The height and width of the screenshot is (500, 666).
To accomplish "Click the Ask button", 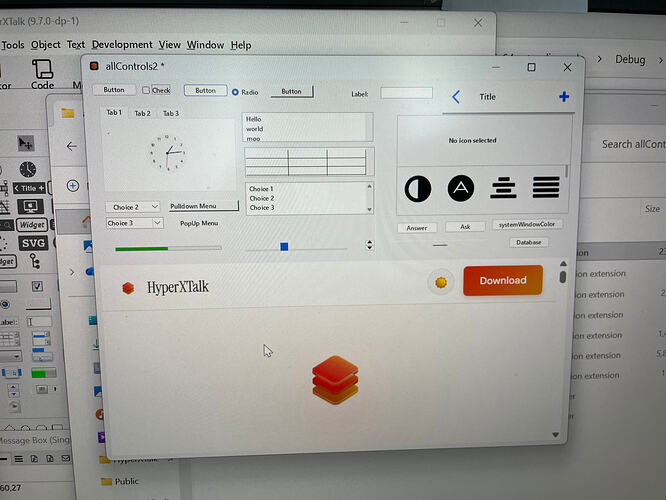I will point(465,227).
